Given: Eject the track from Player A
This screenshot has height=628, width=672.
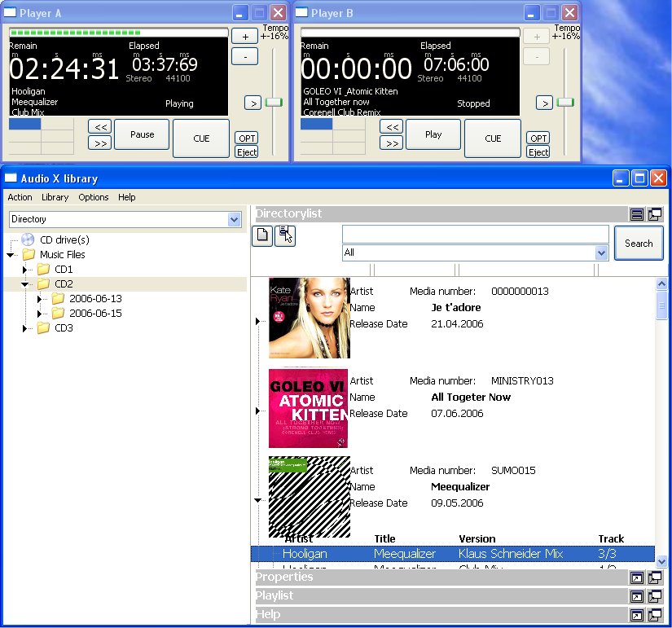Looking at the screenshot, I should [247, 152].
